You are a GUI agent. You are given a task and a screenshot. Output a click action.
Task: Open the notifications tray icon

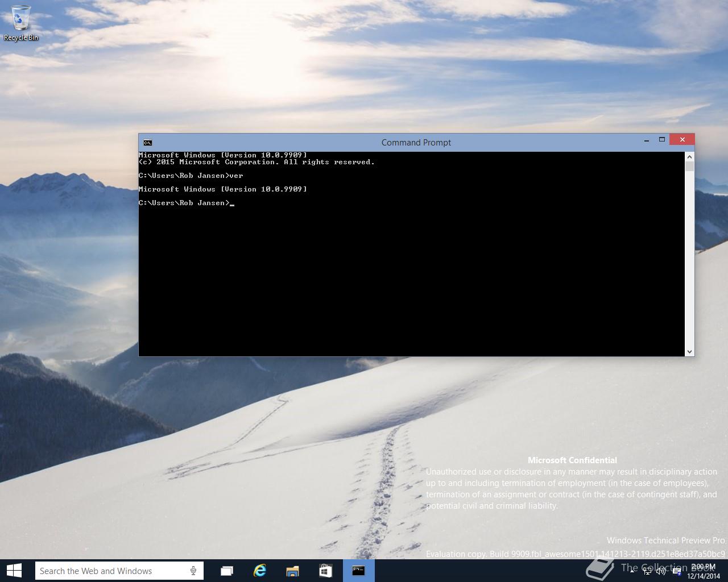(677, 572)
